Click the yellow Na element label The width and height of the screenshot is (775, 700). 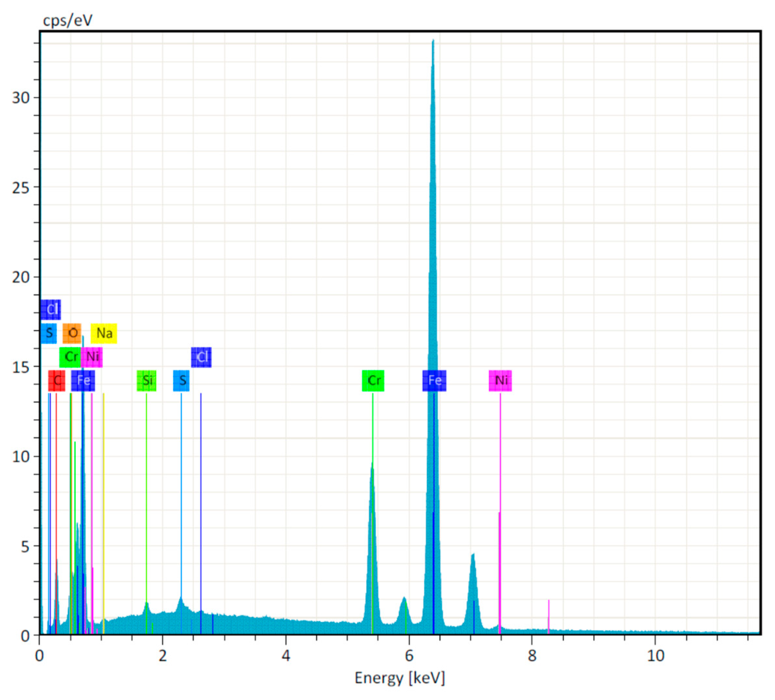(104, 333)
